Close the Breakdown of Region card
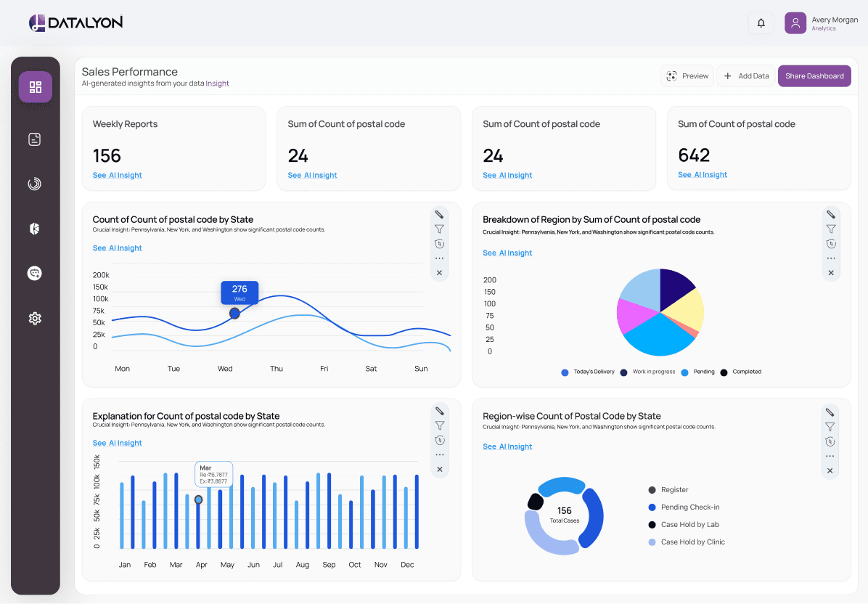This screenshot has width=868, height=604. 831,273
